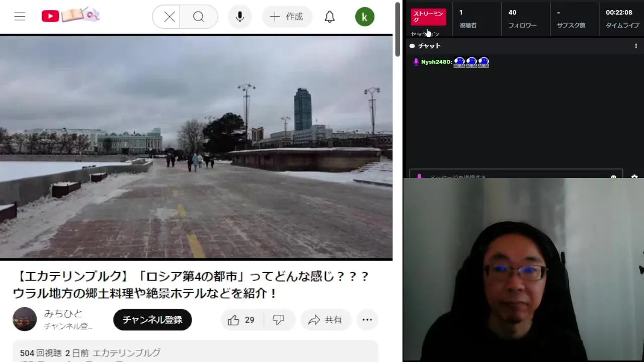Clear the search box with X

[x=170, y=17]
